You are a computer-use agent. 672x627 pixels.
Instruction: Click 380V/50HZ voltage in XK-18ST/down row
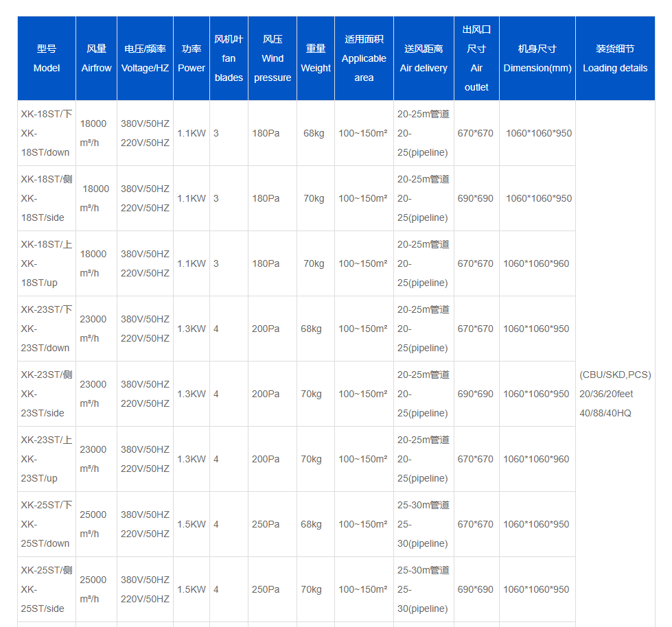(x=145, y=123)
